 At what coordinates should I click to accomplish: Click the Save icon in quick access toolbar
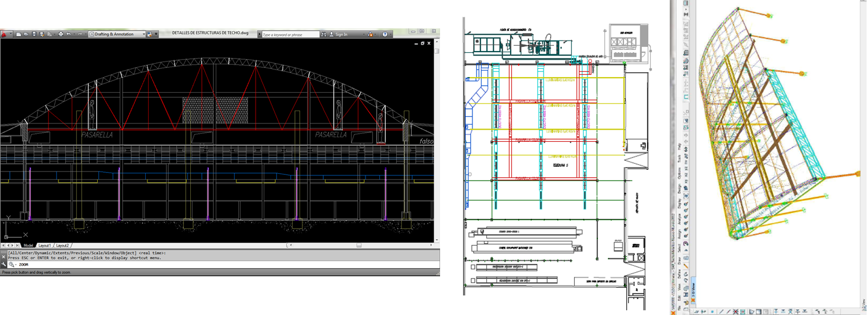point(34,34)
